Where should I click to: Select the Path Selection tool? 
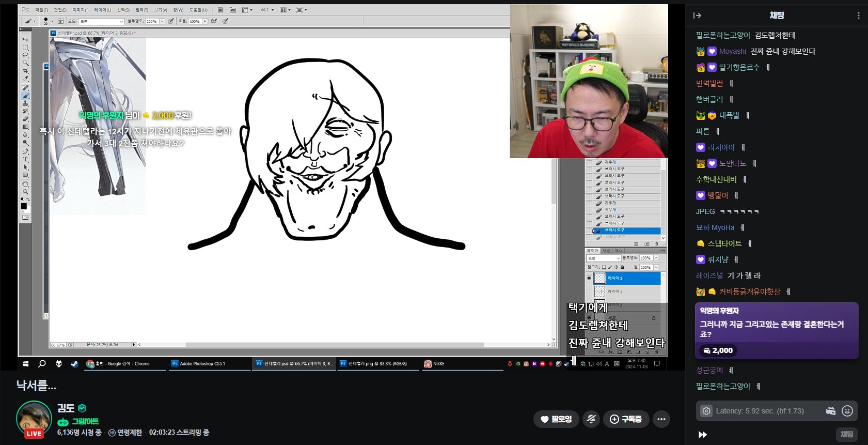25,167
